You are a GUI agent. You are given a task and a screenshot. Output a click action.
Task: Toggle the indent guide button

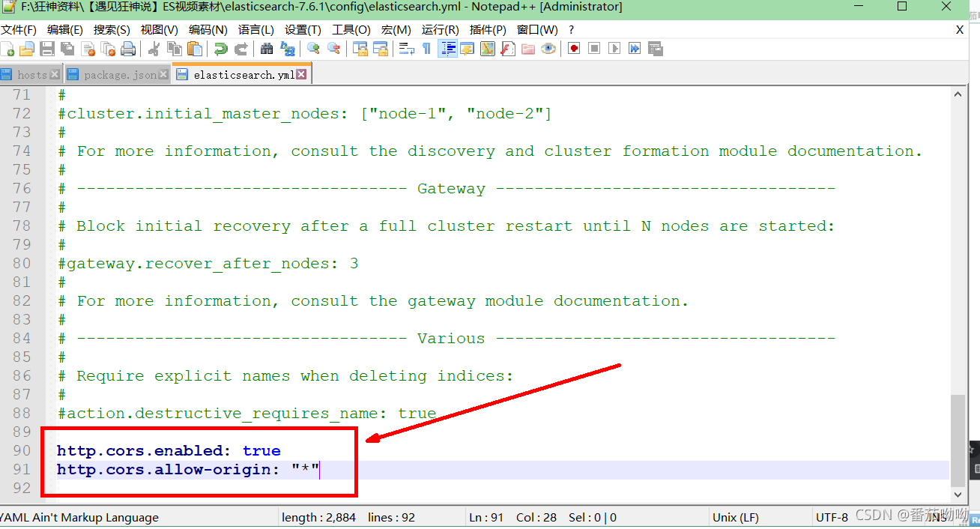448,49
